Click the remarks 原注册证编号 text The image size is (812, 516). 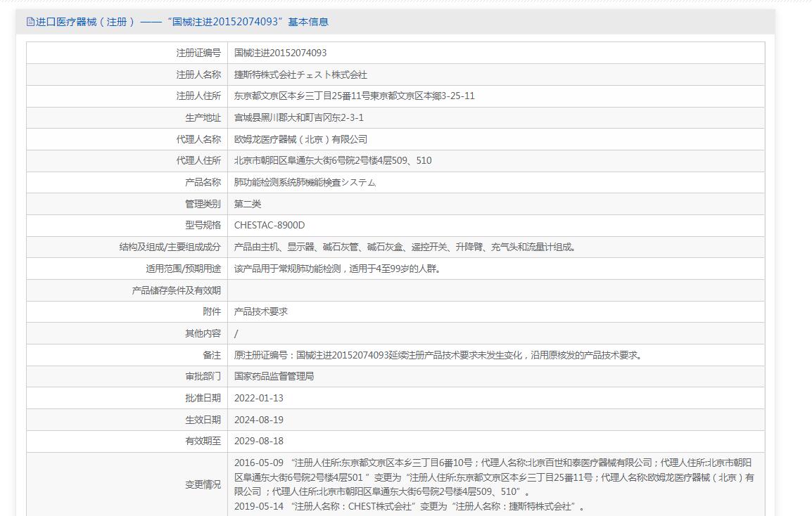tap(438, 355)
